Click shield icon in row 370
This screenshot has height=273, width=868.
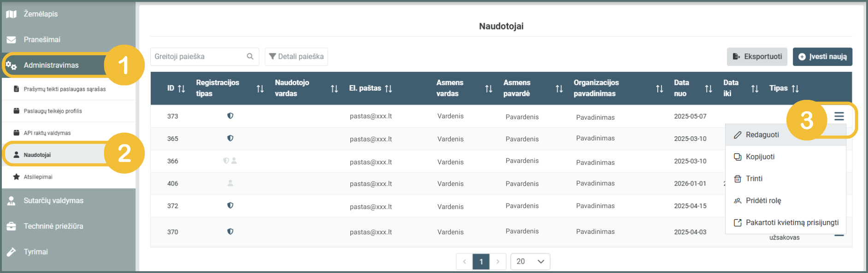click(230, 232)
